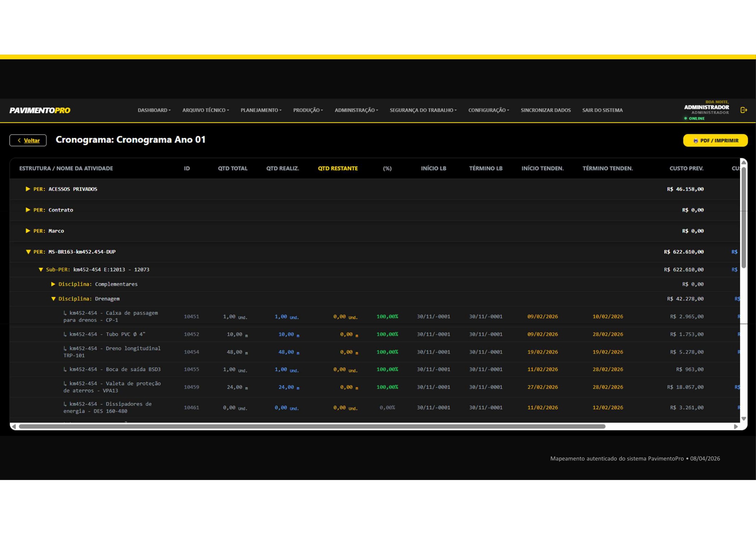Select the Tubo PVC Ø 4" activity
The width and height of the screenshot is (756, 535).
pos(375,334)
